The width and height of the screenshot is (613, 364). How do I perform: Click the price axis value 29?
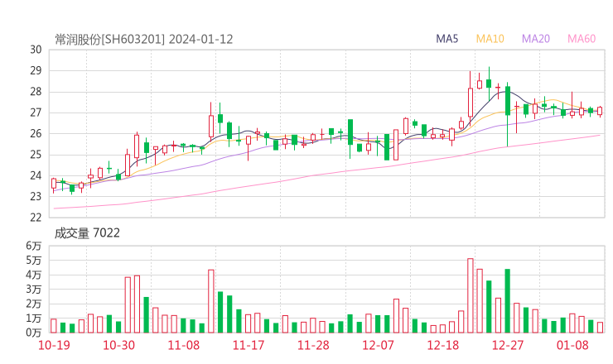point(36,70)
